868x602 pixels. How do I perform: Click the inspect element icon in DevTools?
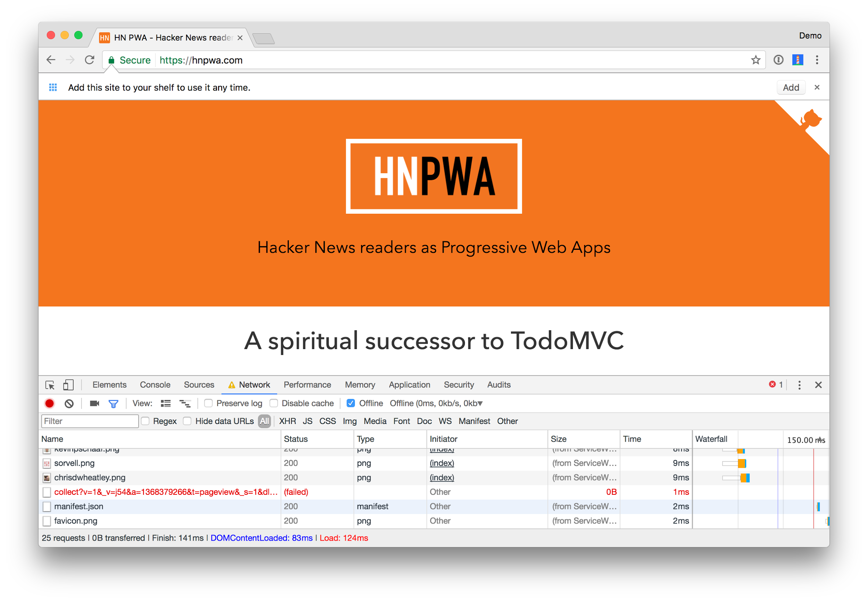(x=51, y=384)
